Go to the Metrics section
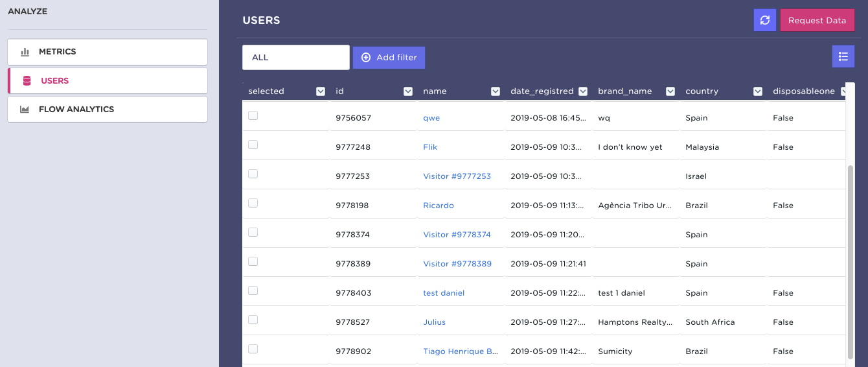Image resolution: width=868 pixels, height=367 pixels. point(108,52)
